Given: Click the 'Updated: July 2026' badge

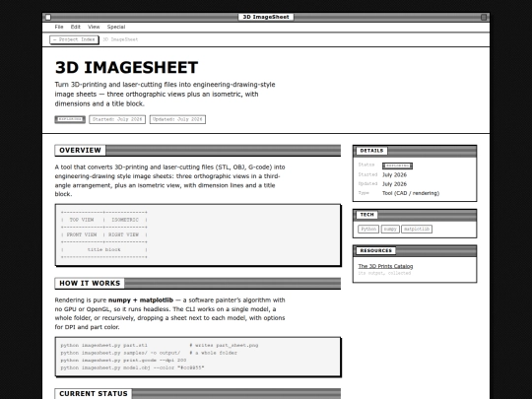Looking at the screenshot, I should pyautogui.click(x=177, y=119).
